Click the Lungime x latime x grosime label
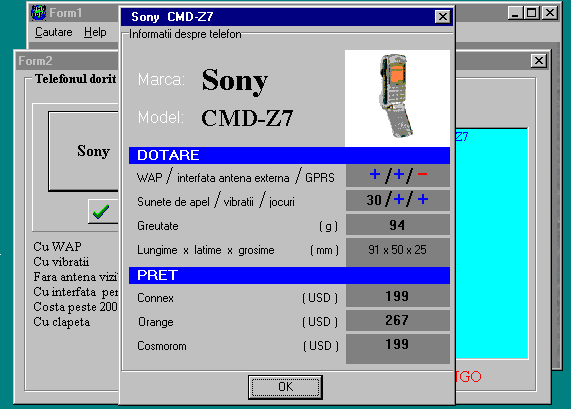This screenshot has height=409, width=571. point(205,250)
